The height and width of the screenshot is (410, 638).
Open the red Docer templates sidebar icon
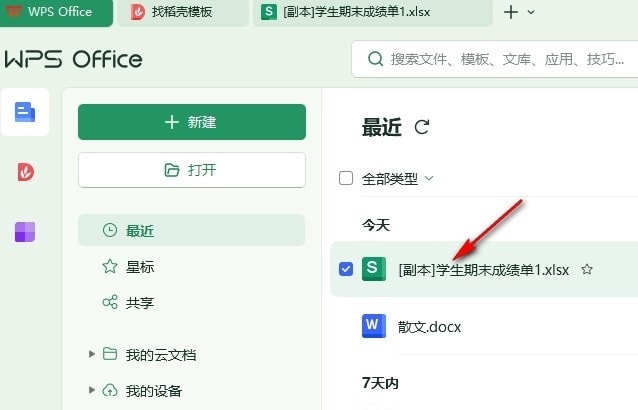pos(25,172)
